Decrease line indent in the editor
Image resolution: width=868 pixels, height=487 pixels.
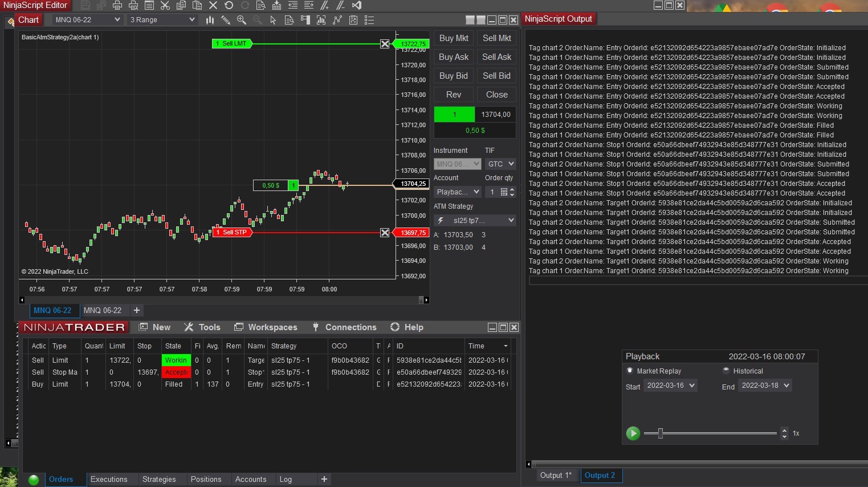[x=292, y=5]
